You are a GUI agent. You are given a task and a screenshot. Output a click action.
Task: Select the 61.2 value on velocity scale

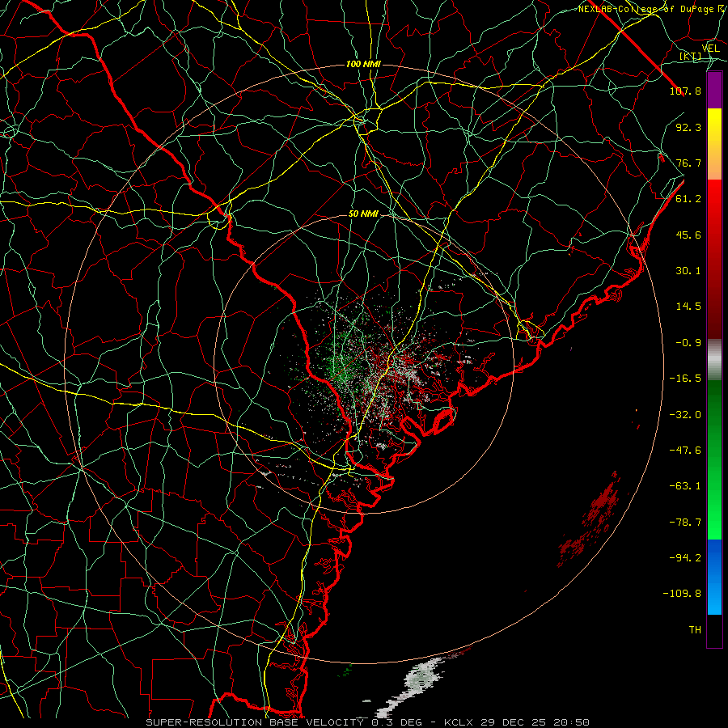(x=688, y=199)
